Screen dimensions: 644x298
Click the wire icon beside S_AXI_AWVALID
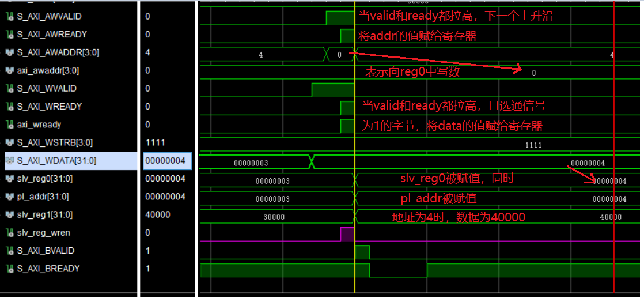coord(10,17)
